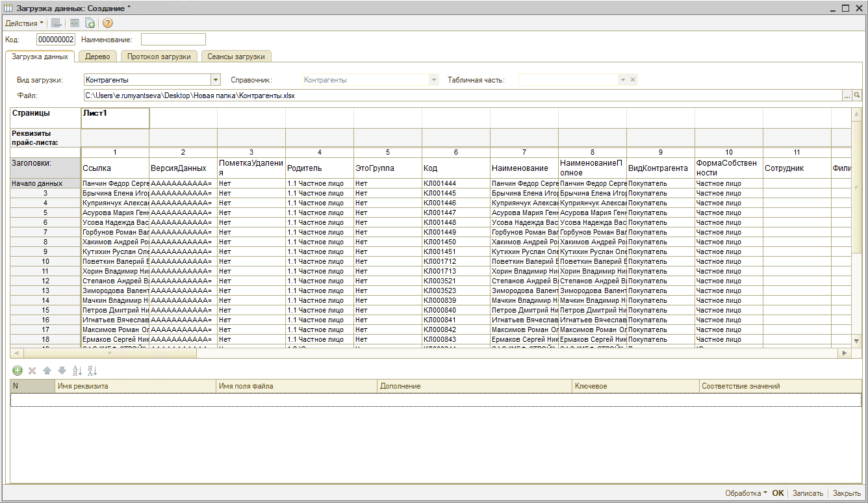868x503 pixels.
Task: Click the magnifier icon beside file path
Action: [x=857, y=96]
